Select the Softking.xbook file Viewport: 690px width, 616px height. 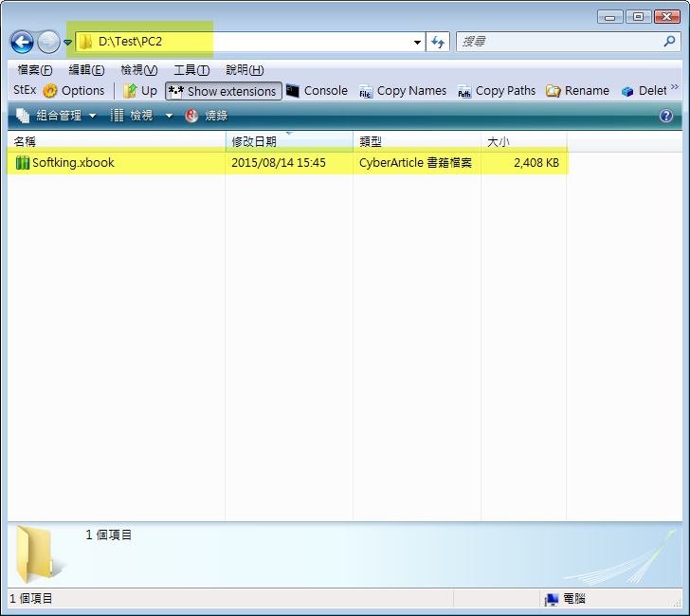(x=72, y=163)
